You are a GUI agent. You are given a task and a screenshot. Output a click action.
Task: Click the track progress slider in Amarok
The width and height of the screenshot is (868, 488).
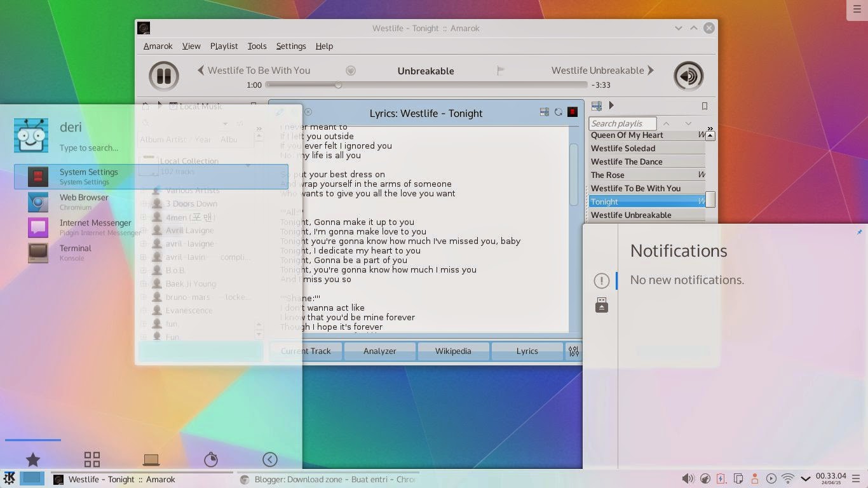pyautogui.click(x=337, y=85)
